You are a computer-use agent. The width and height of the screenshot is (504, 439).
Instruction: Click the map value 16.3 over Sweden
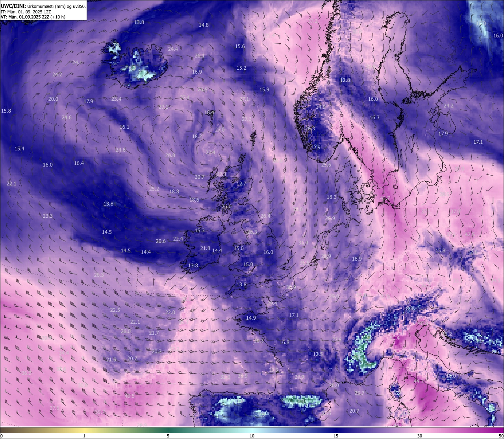point(374,117)
